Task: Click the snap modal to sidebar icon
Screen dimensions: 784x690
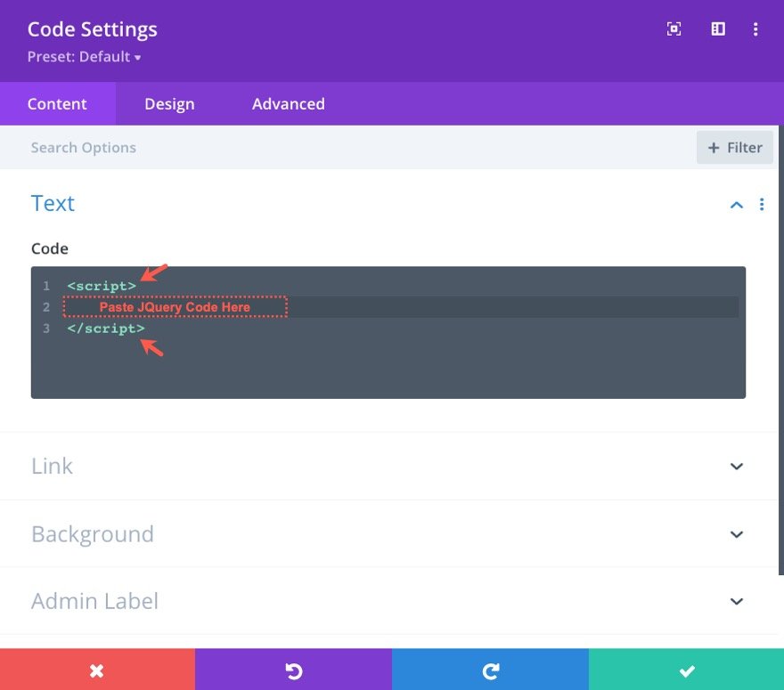Action: coord(718,29)
